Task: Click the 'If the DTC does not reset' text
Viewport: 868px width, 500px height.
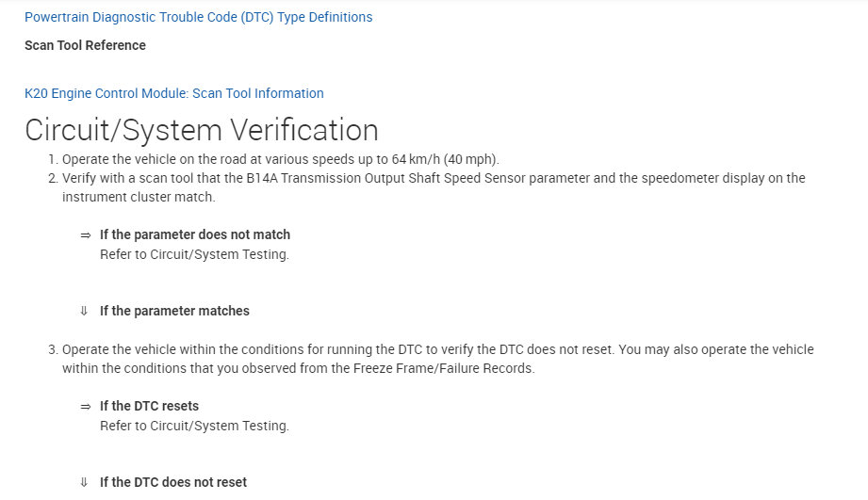Action: [173, 482]
